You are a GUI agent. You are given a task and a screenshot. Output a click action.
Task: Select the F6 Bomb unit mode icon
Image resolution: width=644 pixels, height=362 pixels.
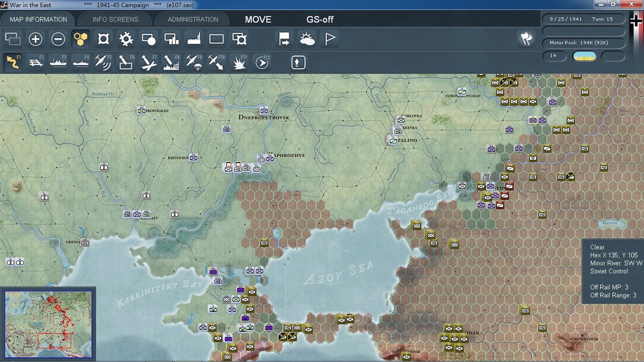coord(126,62)
